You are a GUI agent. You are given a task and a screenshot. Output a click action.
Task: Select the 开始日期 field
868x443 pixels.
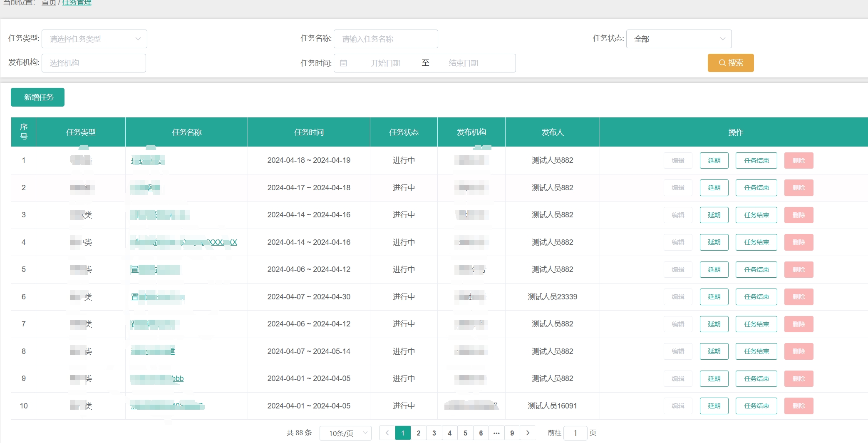coord(385,63)
